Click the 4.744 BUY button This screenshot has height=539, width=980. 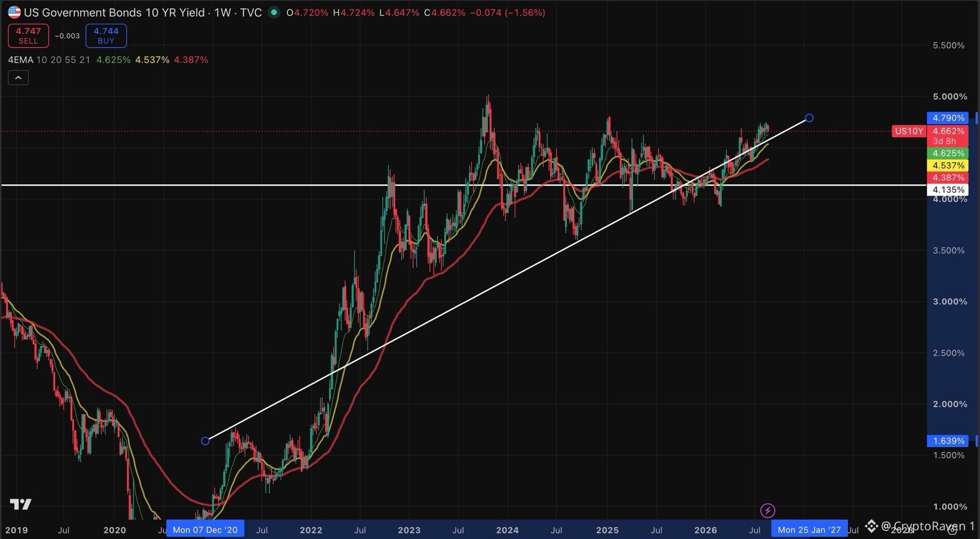pos(106,36)
